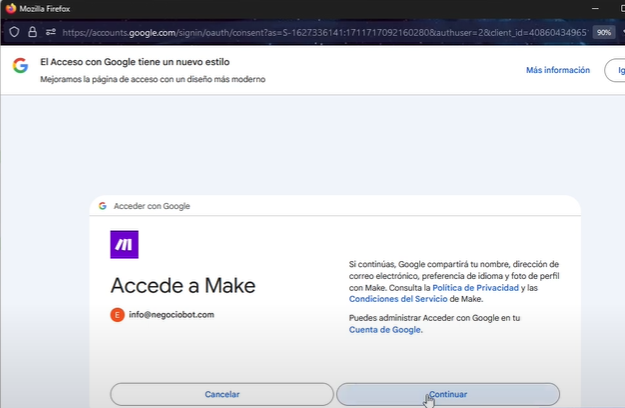Open the site permissions icon in address bar
Image resolution: width=625 pixels, height=408 pixels.
(51, 32)
